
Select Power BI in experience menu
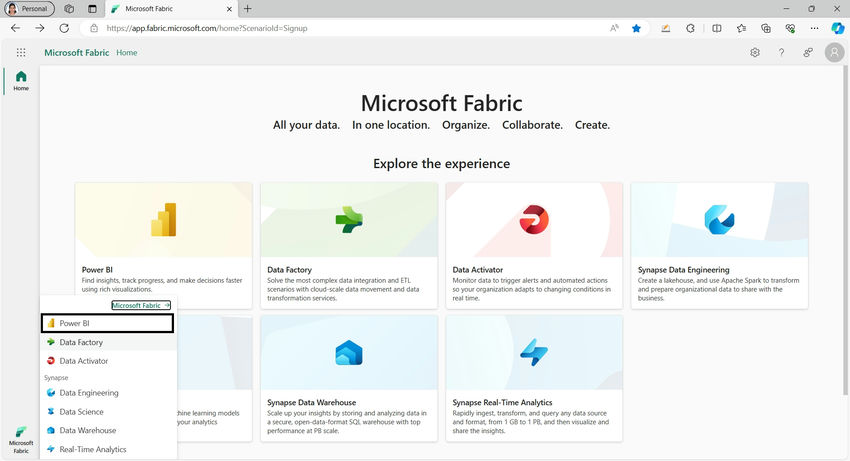107,323
